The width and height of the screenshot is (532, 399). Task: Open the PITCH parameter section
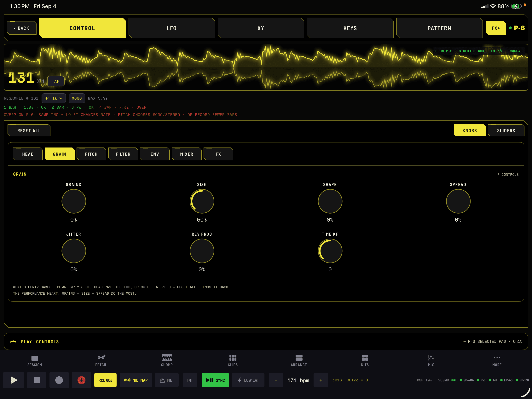point(91,154)
